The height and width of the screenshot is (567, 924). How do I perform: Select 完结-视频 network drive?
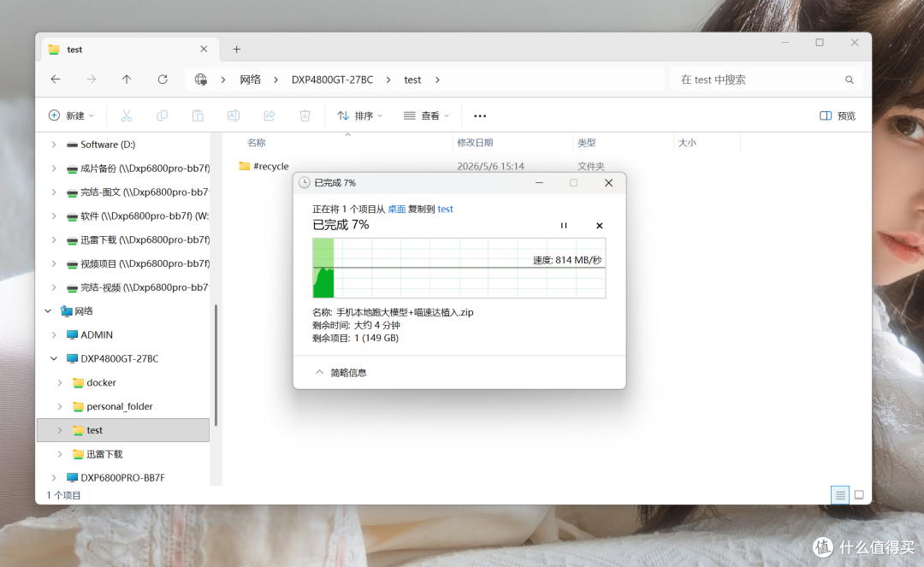pos(138,287)
